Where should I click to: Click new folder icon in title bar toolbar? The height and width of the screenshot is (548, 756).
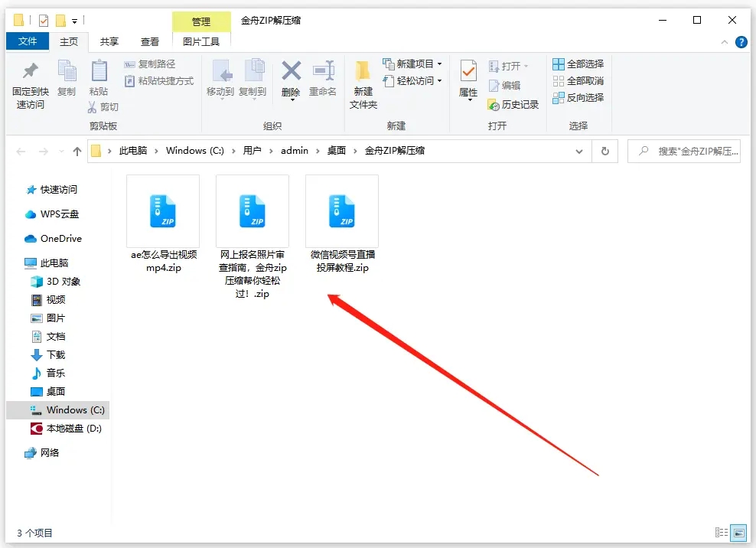[x=60, y=20]
